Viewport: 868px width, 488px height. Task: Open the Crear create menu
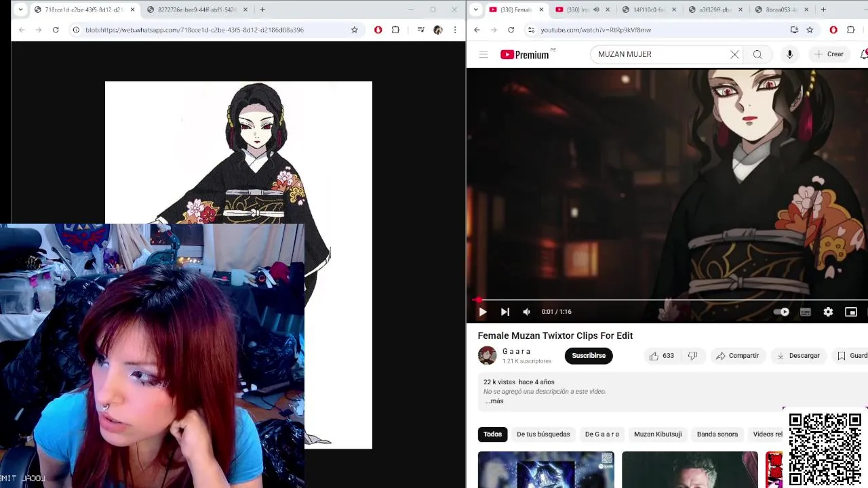pos(829,54)
